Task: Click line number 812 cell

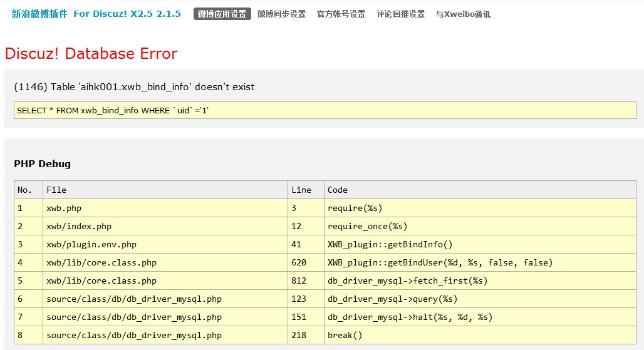Action: point(306,281)
